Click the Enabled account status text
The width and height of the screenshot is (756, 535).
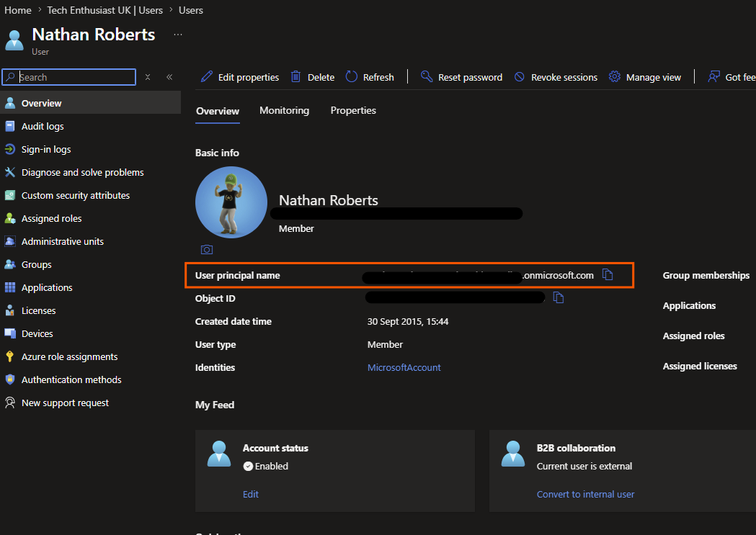tap(272, 466)
